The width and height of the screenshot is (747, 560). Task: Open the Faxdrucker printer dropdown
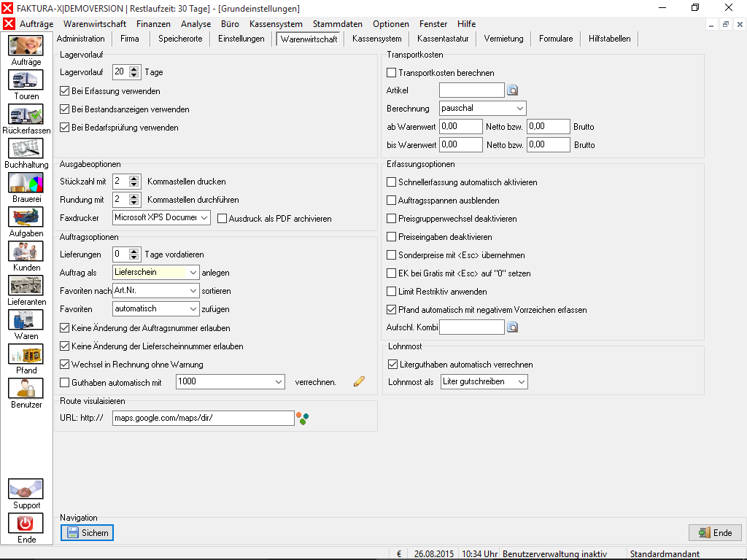click(x=161, y=217)
